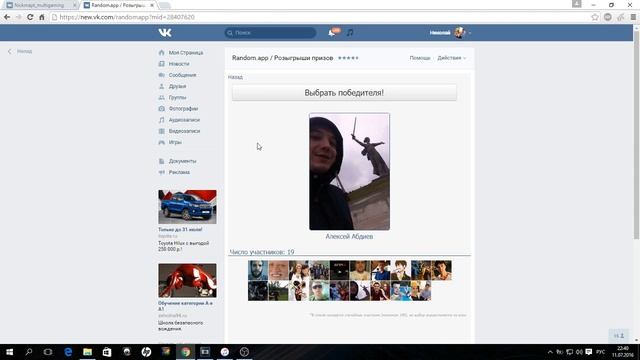Image resolution: width=640 pixels, height=360 pixels.
Task: Open Фотографии from the sidebar
Action: (183, 109)
